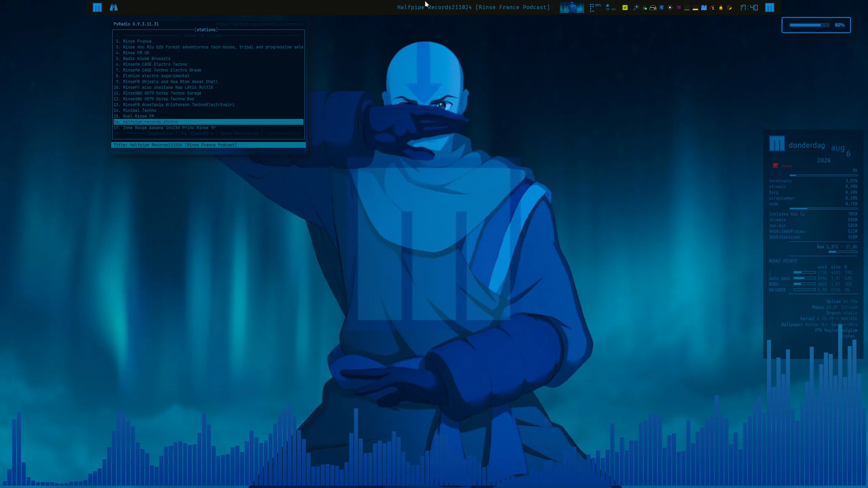Select station 15 Kool Rinse FM
Image resolution: width=868 pixels, height=488 pixels.
tap(209, 116)
